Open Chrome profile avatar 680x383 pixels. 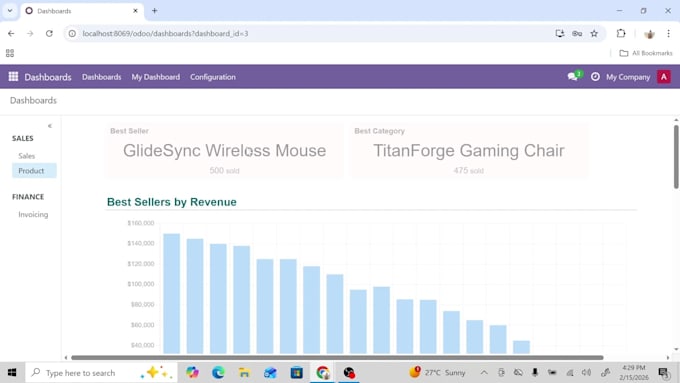[649, 33]
